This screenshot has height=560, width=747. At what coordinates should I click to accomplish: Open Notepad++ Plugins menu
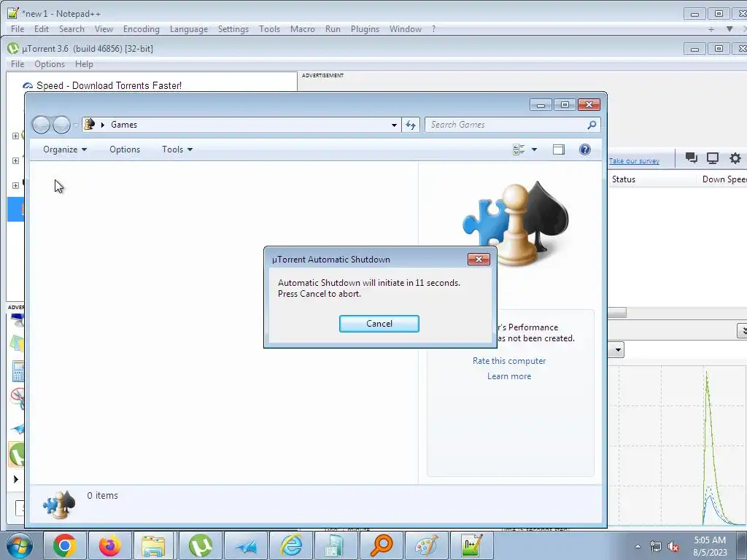point(365,29)
